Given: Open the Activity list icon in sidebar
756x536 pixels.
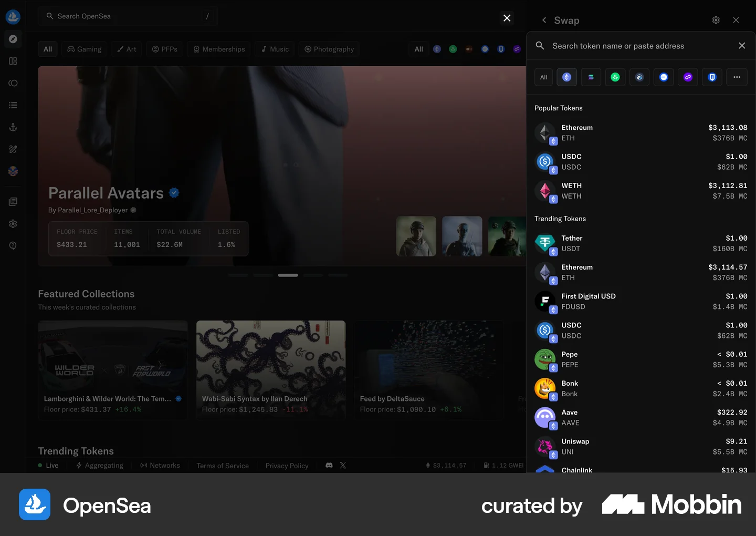Looking at the screenshot, I should 13,105.
